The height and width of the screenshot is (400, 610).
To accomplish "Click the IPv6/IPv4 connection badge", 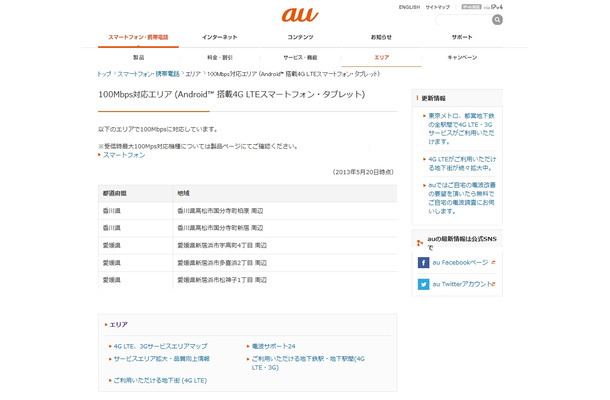I will pyautogui.click(x=482, y=7).
